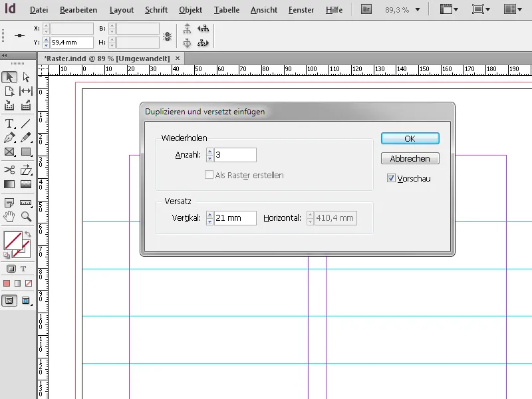Select the Gradient Swatch tool
Screen dimensions: 532x399
tap(9, 184)
